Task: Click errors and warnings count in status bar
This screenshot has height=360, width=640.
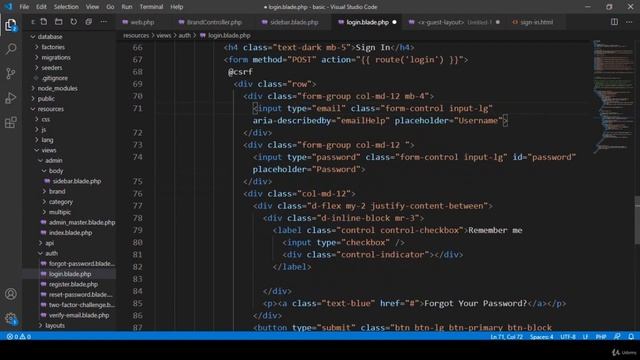Action: pyautogui.click(x=19, y=337)
